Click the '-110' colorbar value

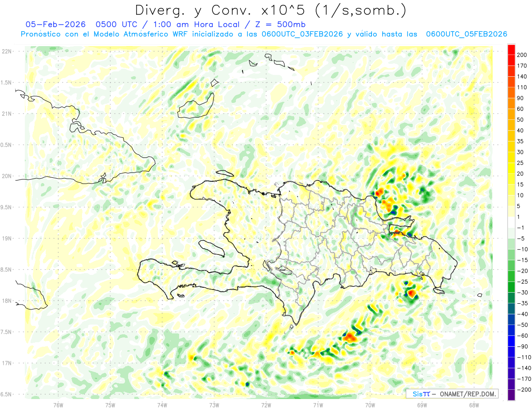[x=523, y=357]
